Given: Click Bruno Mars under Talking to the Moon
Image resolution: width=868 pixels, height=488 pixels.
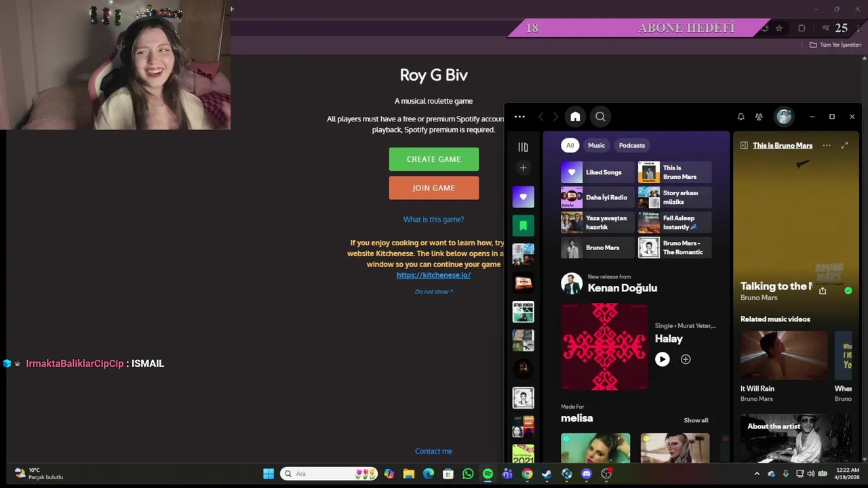Looking at the screenshot, I should click(x=759, y=298).
